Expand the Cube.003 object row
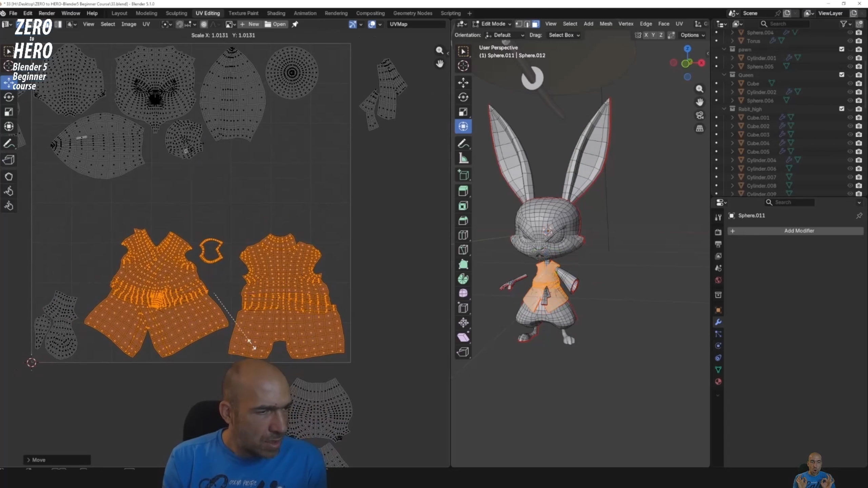Image resolution: width=868 pixels, height=488 pixels. tap(732, 135)
